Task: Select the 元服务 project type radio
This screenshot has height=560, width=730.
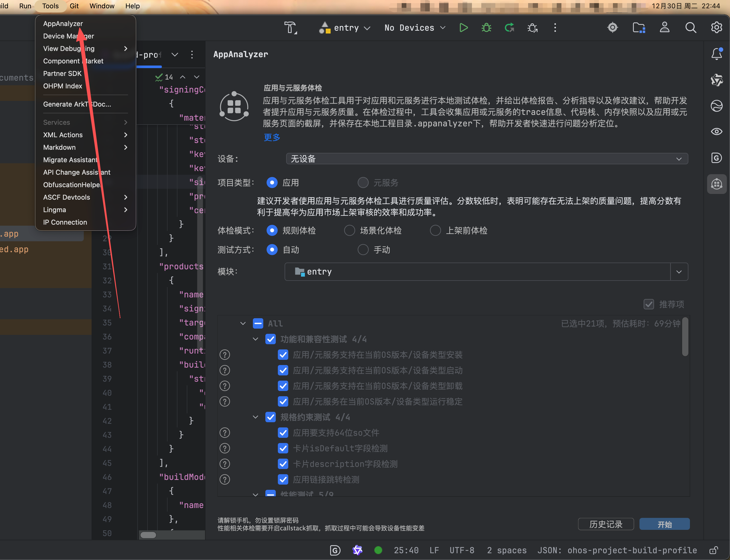Action: click(363, 183)
